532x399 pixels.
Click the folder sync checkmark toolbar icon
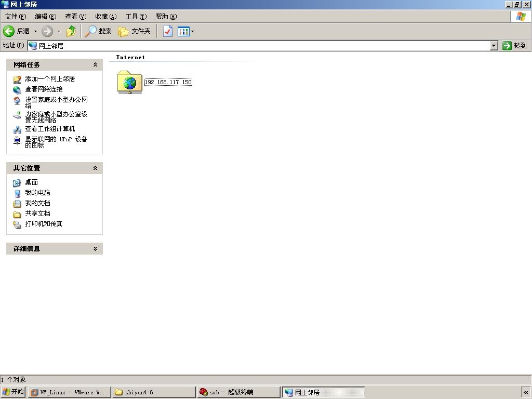168,31
